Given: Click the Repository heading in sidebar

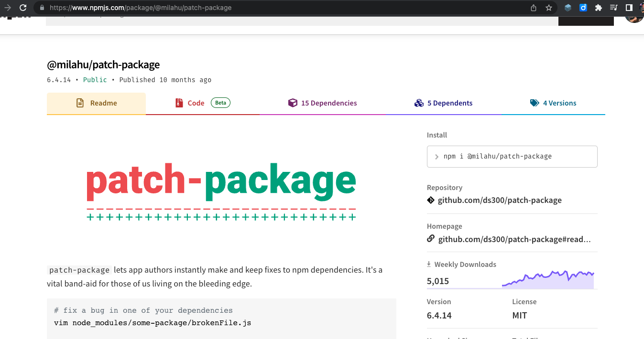Looking at the screenshot, I should pos(445,188).
